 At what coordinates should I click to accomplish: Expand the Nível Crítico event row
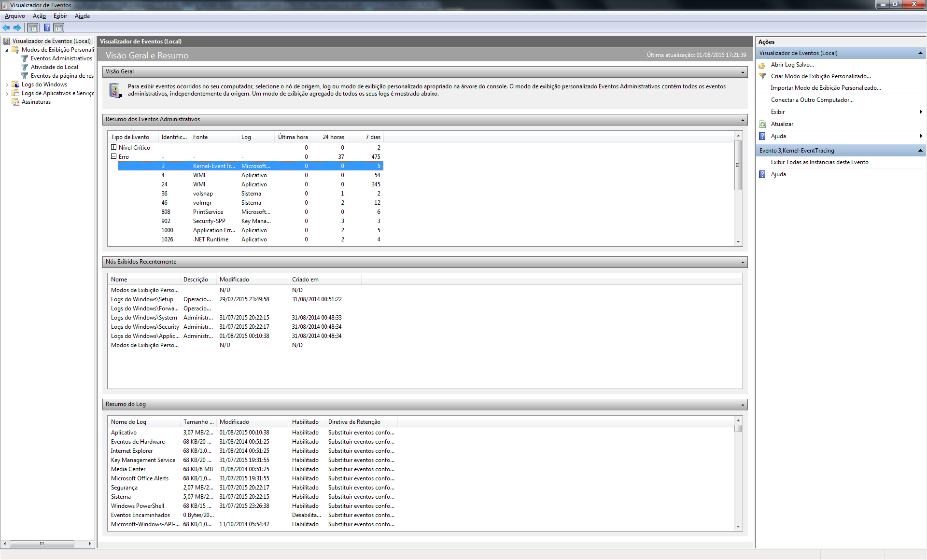click(113, 147)
